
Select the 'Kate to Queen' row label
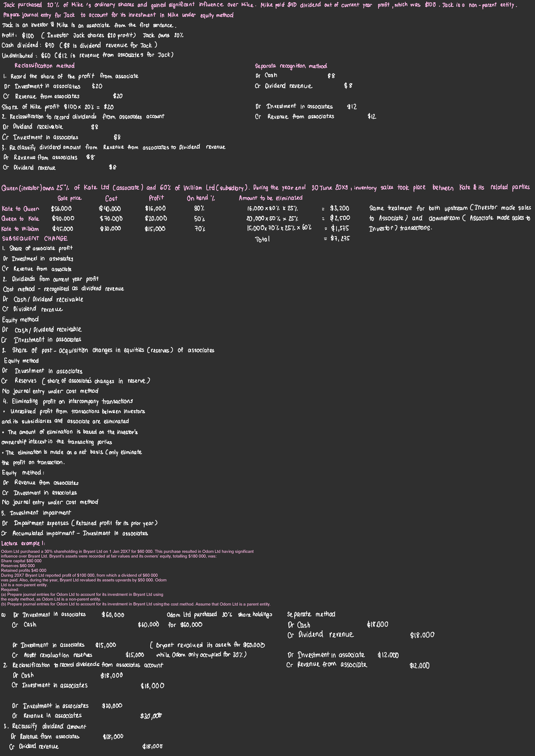point(21,208)
